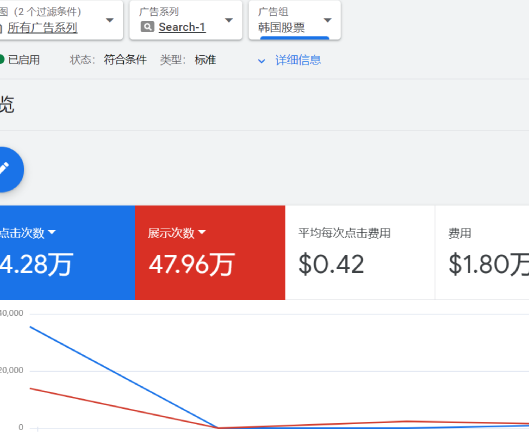Click the Search-1 campaign link

pos(182,27)
